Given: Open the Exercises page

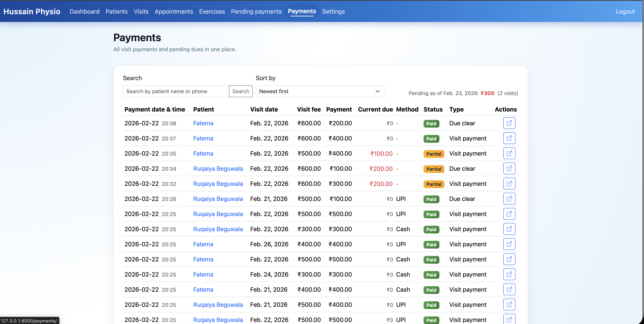Looking at the screenshot, I should (x=212, y=12).
